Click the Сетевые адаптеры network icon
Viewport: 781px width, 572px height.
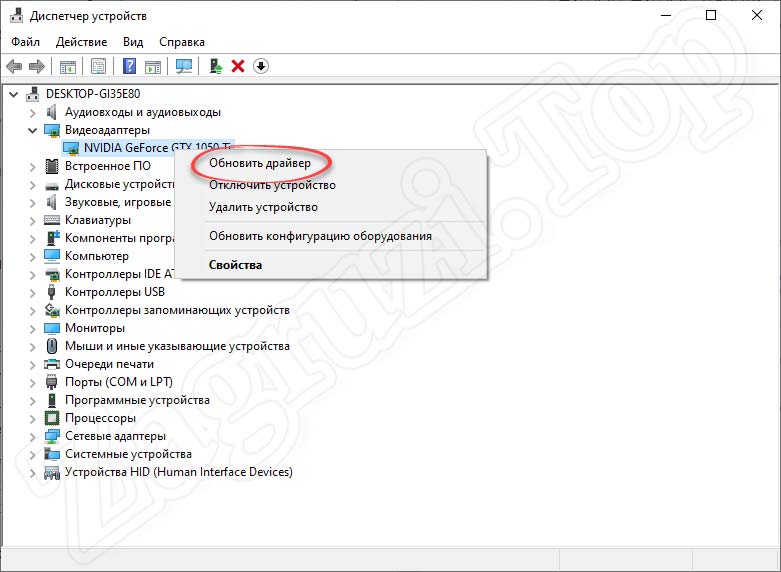pos(52,436)
